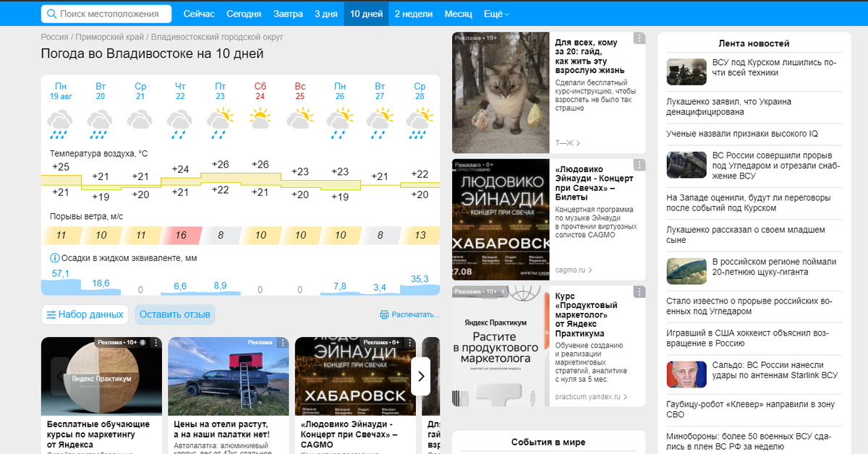Click precipitation value 57,1
The height and width of the screenshot is (454, 868).
[x=61, y=273]
